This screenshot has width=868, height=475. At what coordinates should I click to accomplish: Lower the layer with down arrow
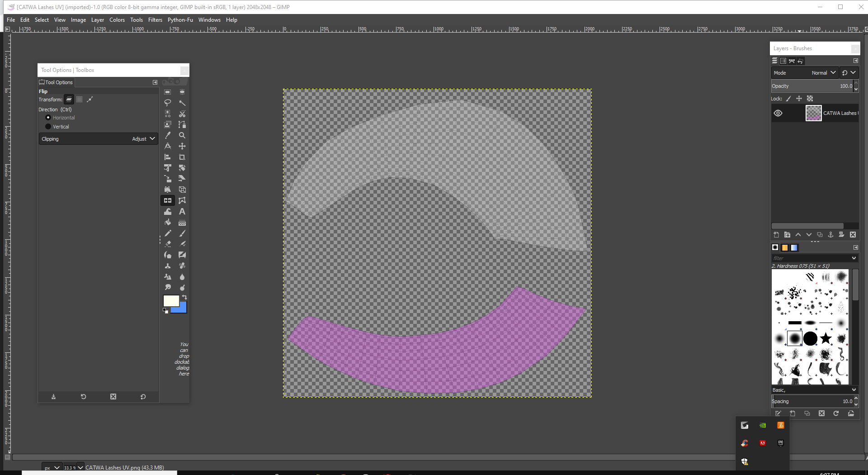[x=809, y=235]
